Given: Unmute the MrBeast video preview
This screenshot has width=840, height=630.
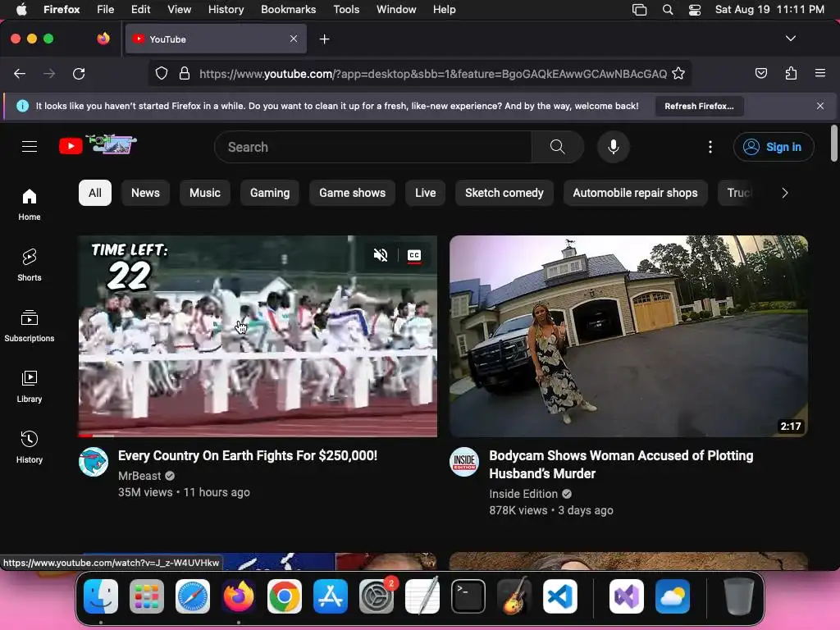Looking at the screenshot, I should [381, 255].
